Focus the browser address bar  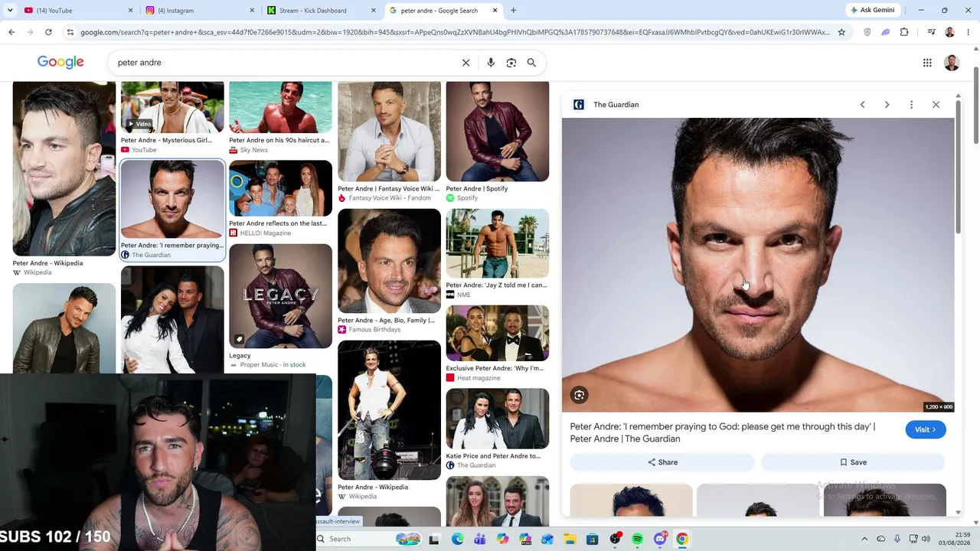(x=455, y=32)
